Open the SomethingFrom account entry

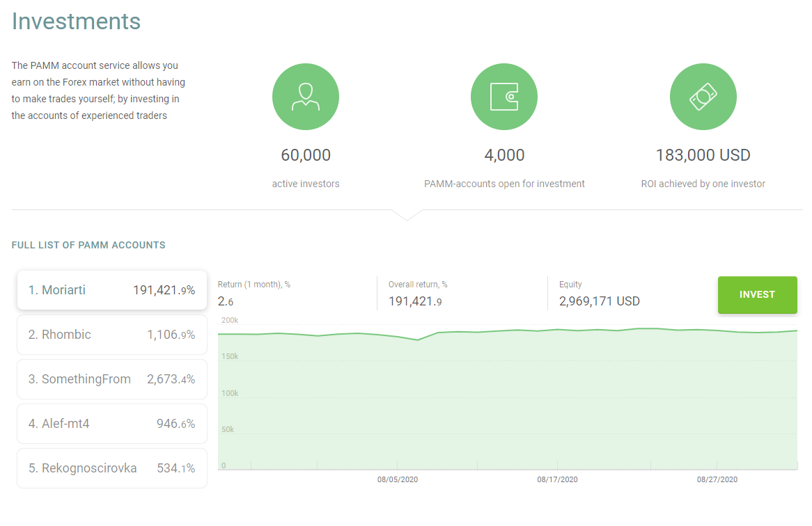tap(112, 379)
